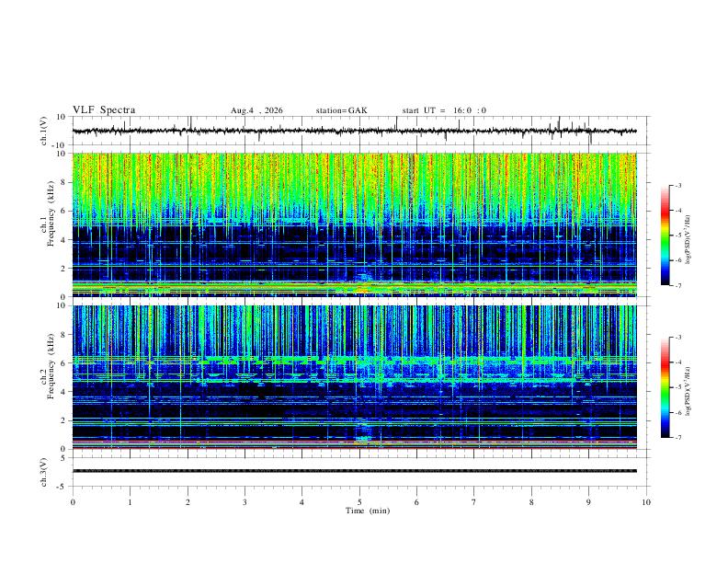Click the 10 minute tick label on time axis
728x563 pixels.
(x=646, y=502)
